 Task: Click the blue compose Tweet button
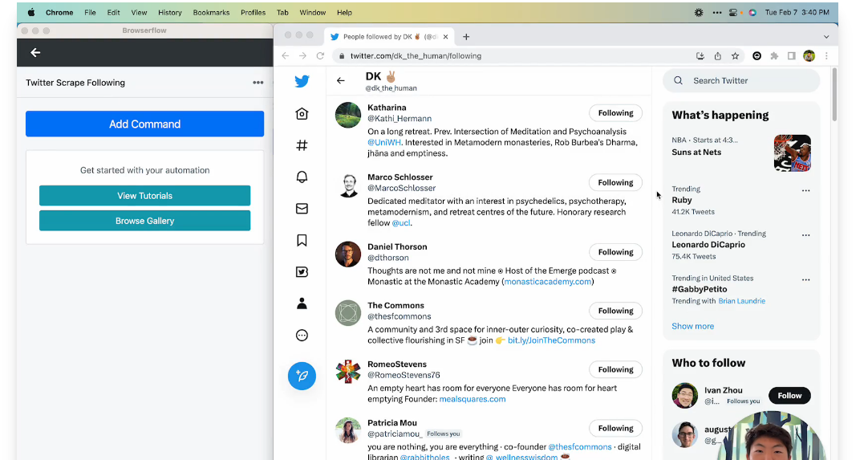[x=302, y=376]
